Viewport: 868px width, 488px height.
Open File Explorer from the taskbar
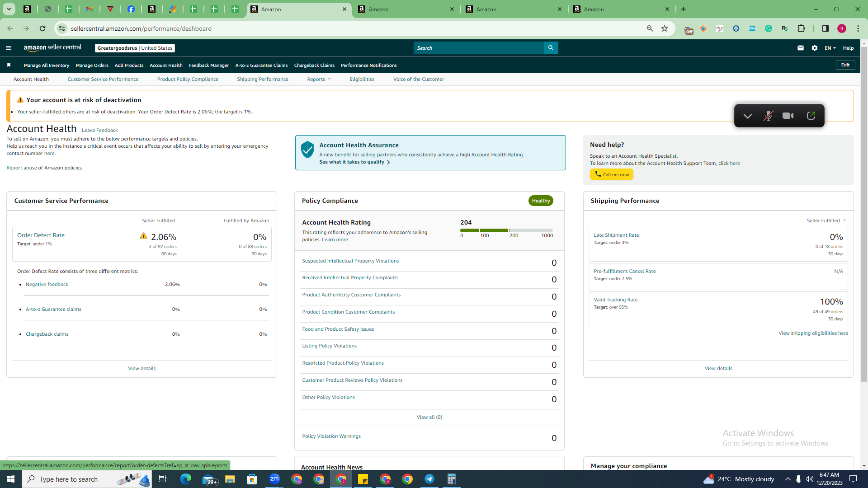230,479
